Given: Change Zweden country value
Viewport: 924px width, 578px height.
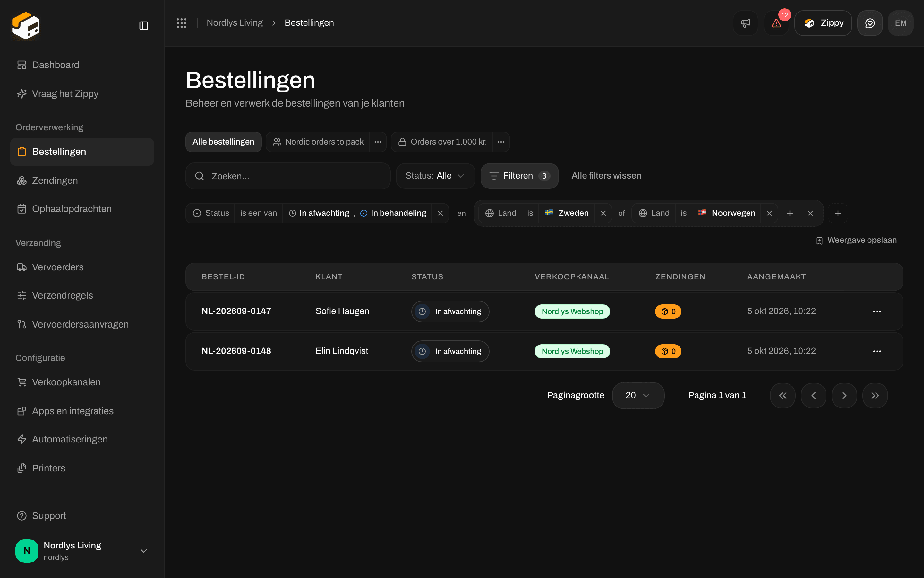Looking at the screenshot, I should 567,213.
